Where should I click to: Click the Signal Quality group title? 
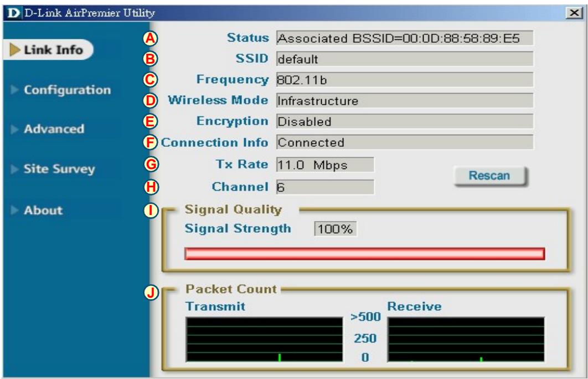(233, 210)
